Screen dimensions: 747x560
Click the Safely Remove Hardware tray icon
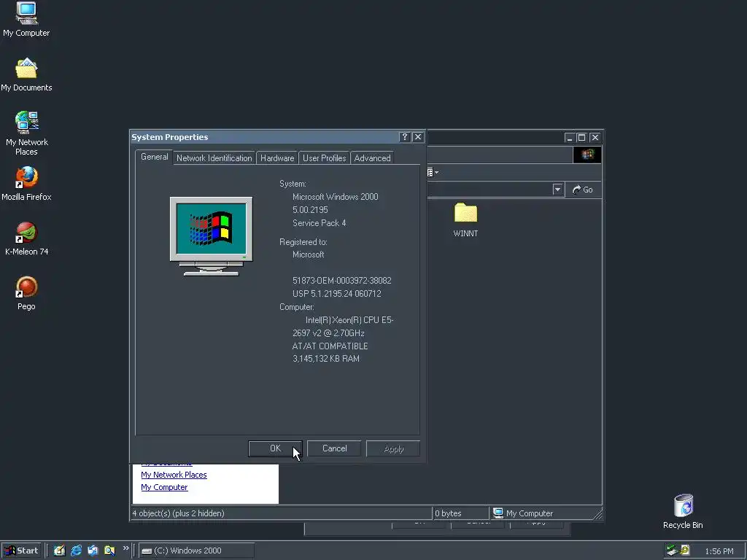tap(672, 551)
